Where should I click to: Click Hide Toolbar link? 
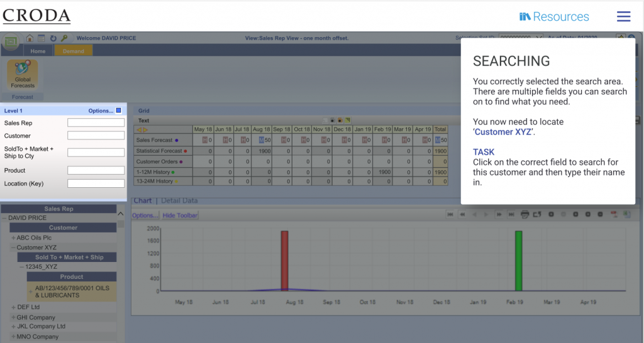pos(180,215)
